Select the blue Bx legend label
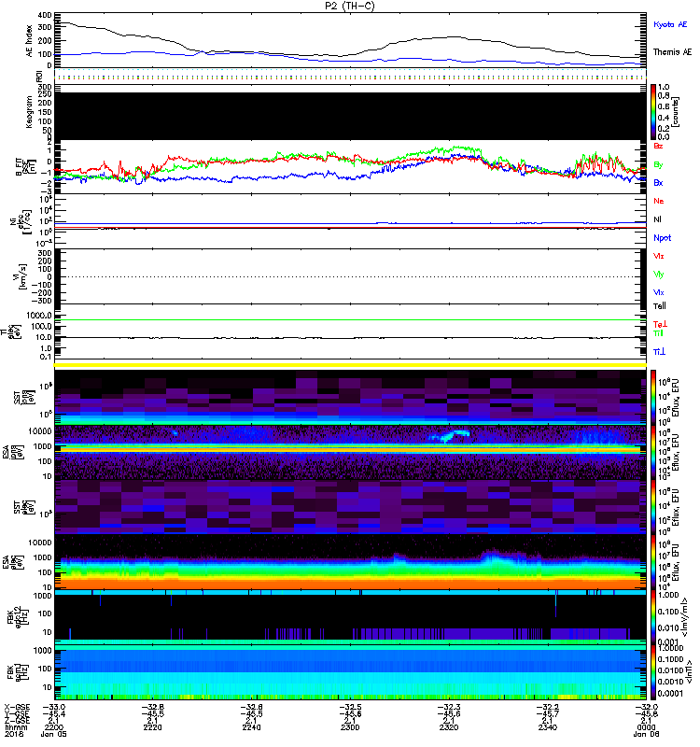The image size is (700, 747). [658, 182]
